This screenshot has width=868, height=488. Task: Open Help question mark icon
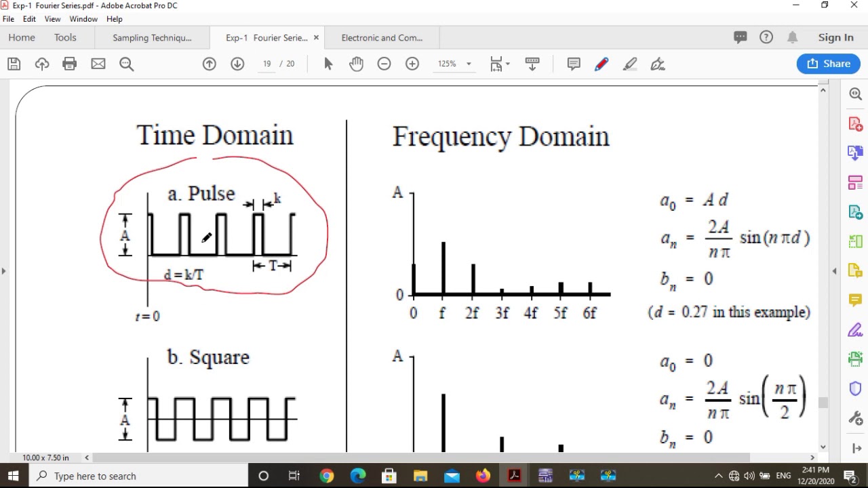click(x=766, y=37)
